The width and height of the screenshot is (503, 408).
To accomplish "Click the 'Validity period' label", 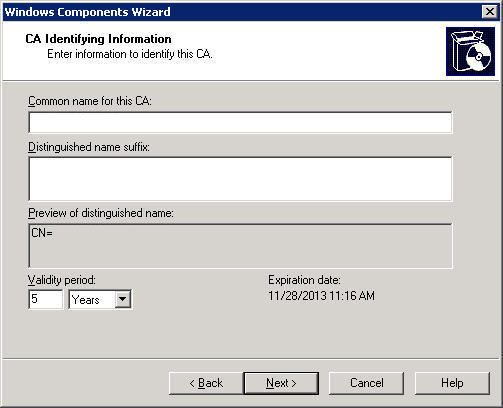I will [62, 280].
